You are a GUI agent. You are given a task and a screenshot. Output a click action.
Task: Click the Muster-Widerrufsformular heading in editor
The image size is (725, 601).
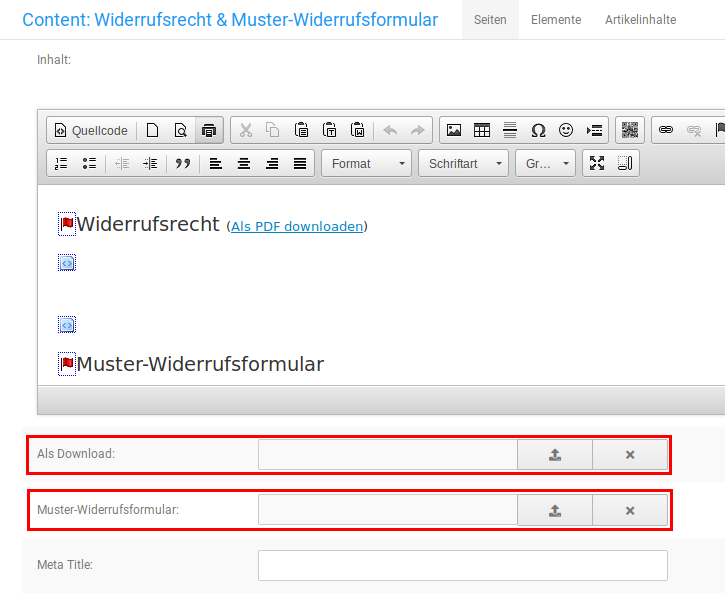point(200,364)
